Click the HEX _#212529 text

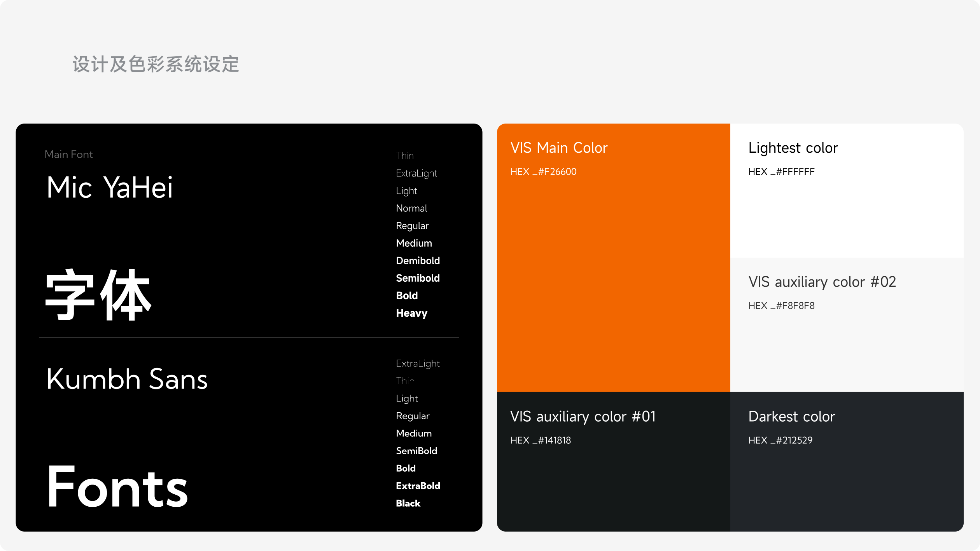click(780, 440)
